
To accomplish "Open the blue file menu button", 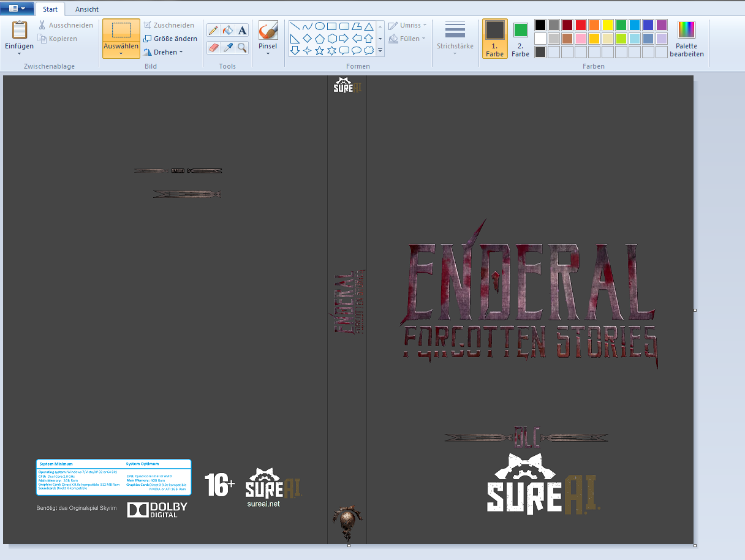I will point(17,9).
